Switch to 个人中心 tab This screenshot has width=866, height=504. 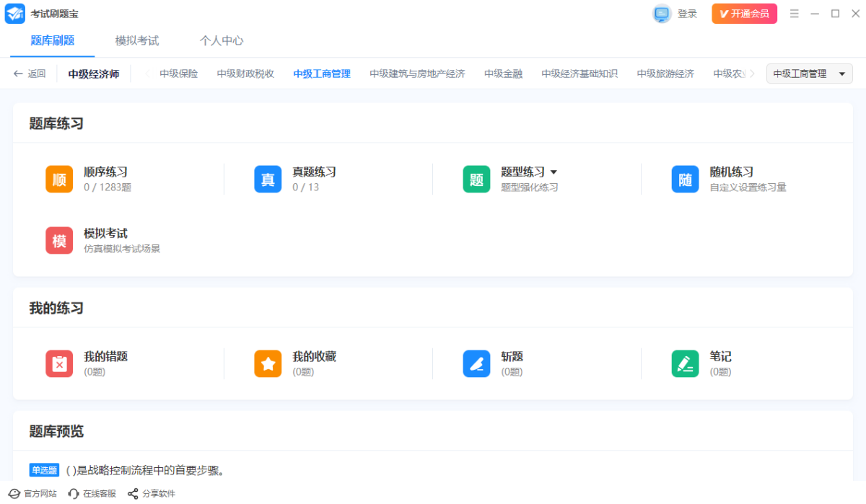coord(222,41)
